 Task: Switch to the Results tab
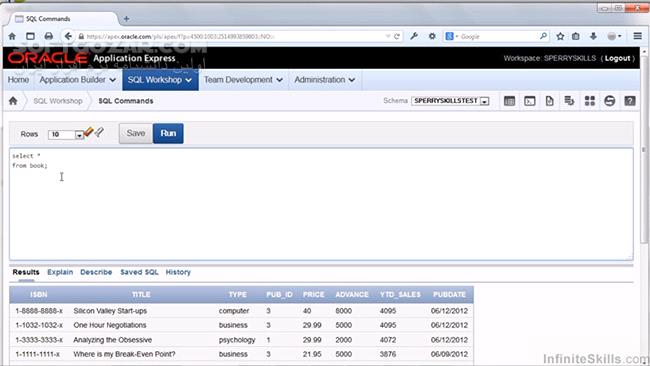pos(26,272)
